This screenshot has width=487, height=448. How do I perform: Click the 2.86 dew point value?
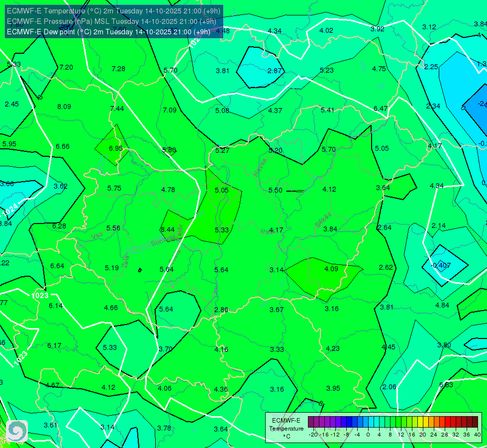click(x=221, y=310)
